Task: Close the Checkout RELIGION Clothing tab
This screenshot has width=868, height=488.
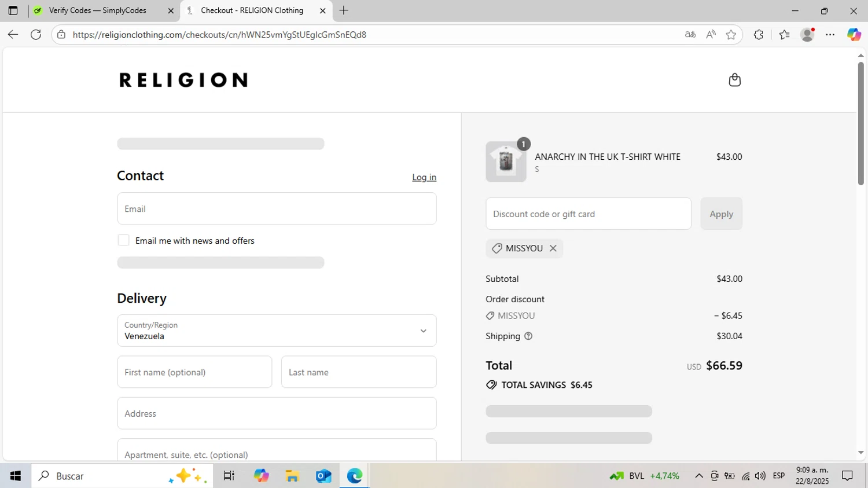Action: (323, 10)
